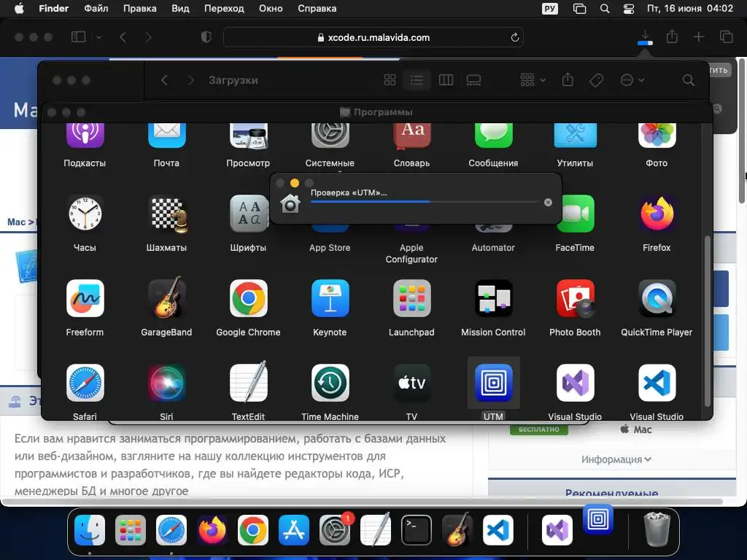Switch Загрузки window to list view
This screenshot has width=747, height=560.
pos(417,80)
